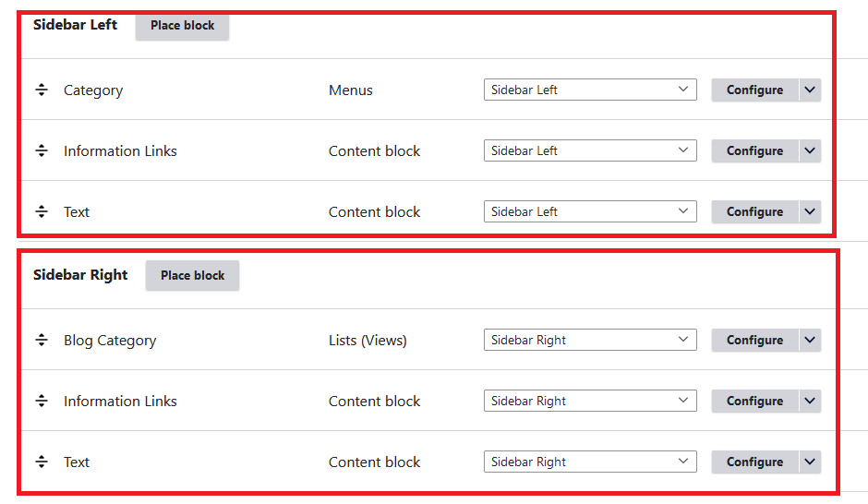The image size is (868, 504).
Task: Open region dropdown for Category block
Action: point(590,90)
